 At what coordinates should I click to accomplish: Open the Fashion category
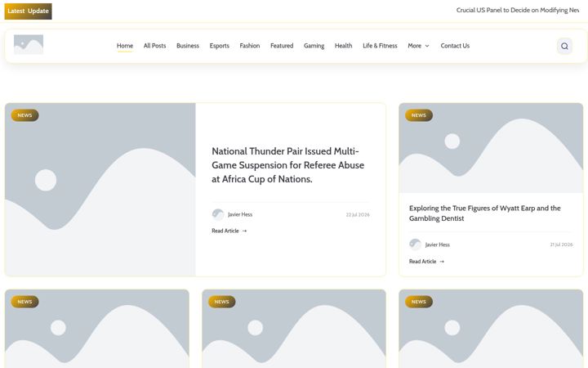click(250, 46)
